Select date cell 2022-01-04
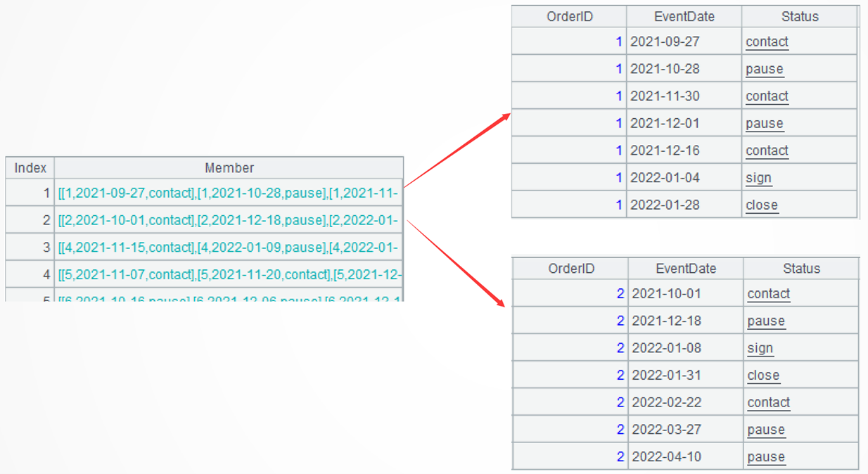This screenshot has width=868, height=474. pos(684,177)
